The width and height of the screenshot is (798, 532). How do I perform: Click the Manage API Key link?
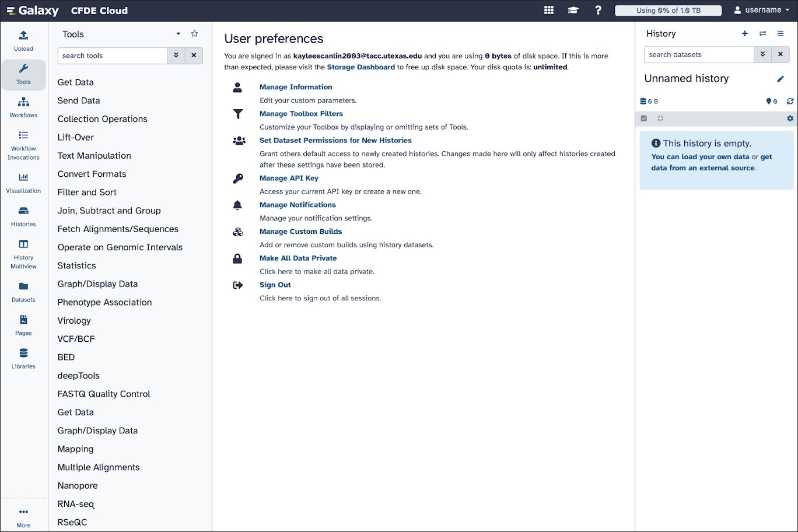point(289,178)
